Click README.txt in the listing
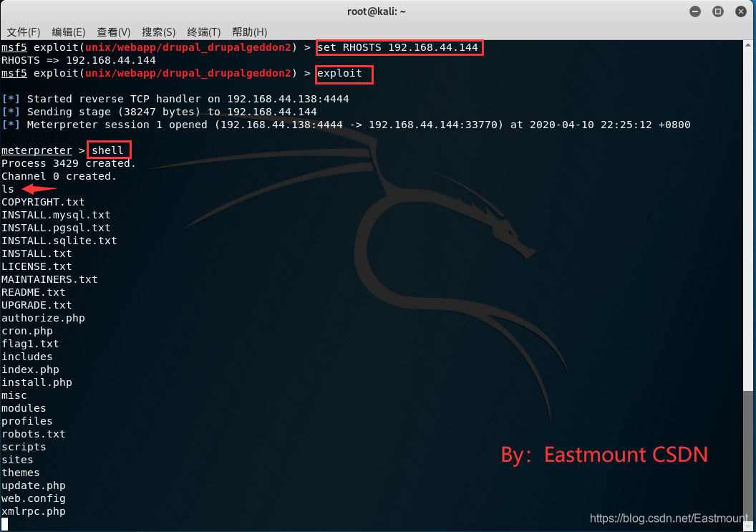 pyautogui.click(x=33, y=292)
